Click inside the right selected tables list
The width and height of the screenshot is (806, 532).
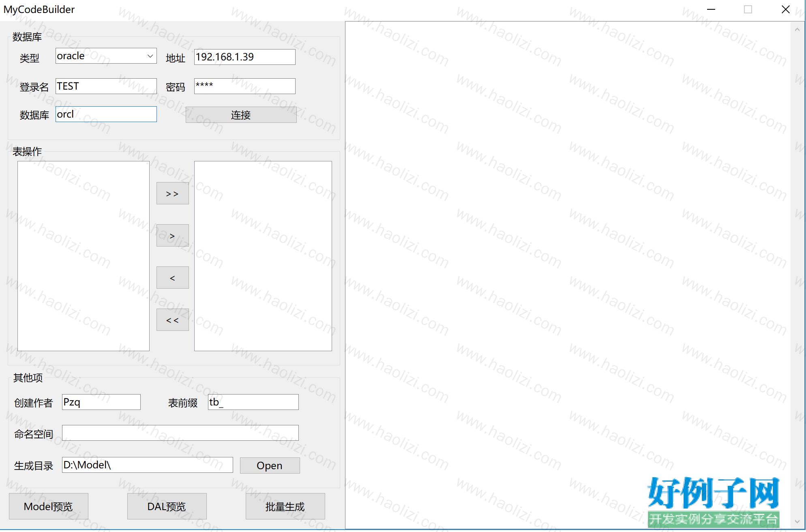pyautogui.click(x=263, y=256)
